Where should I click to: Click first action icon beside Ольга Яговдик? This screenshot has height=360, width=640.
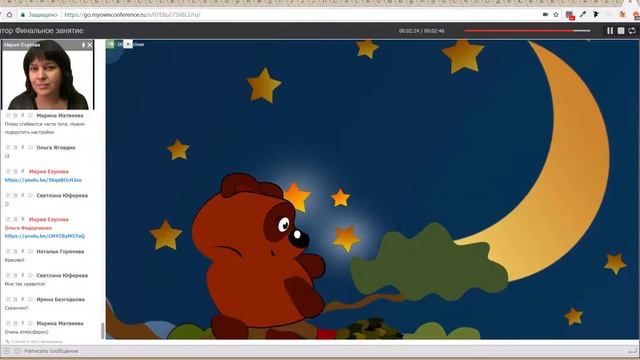8,147
